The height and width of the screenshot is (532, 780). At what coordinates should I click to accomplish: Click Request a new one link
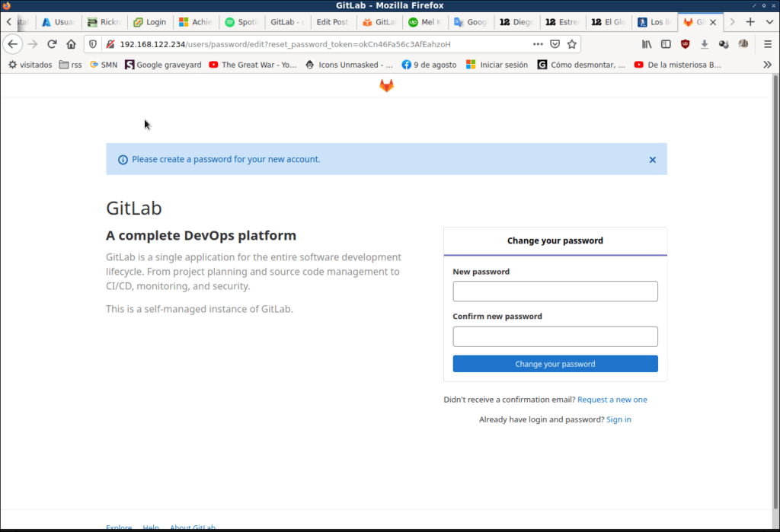tap(612, 400)
